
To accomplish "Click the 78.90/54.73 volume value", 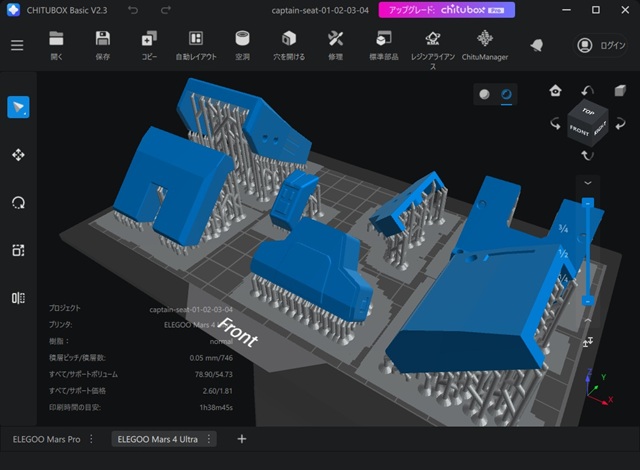I will click(x=213, y=374).
